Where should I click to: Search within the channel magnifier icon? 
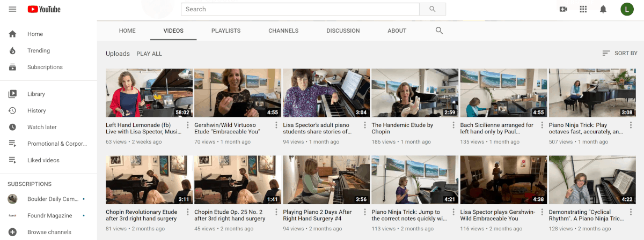(x=439, y=31)
